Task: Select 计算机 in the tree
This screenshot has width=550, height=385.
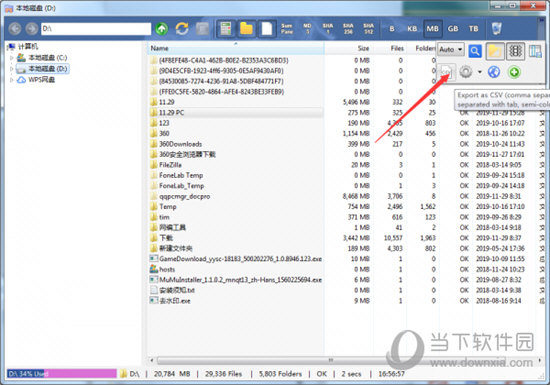Action: point(27,46)
